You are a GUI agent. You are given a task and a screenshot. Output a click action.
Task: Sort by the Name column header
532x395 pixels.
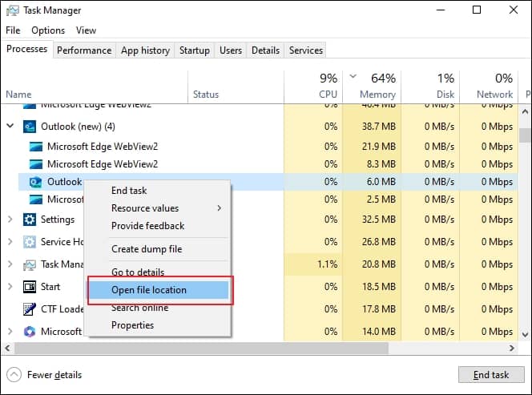click(94, 87)
